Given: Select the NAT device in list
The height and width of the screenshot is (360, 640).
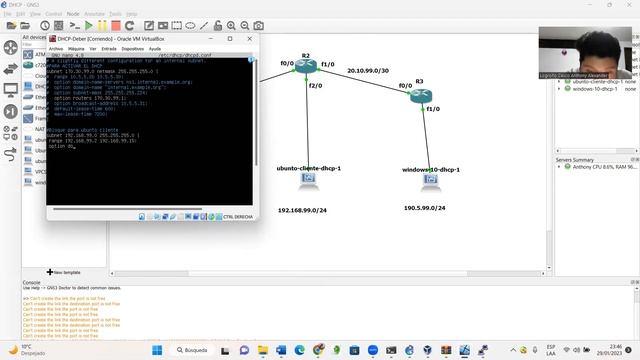Looking at the screenshot, I should pyautogui.click(x=34, y=129).
